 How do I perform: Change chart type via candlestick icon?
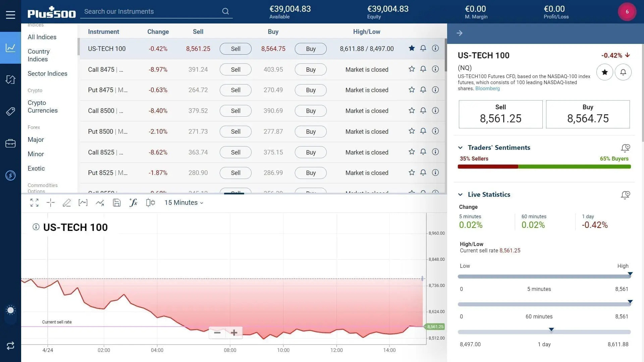(x=150, y=202)
